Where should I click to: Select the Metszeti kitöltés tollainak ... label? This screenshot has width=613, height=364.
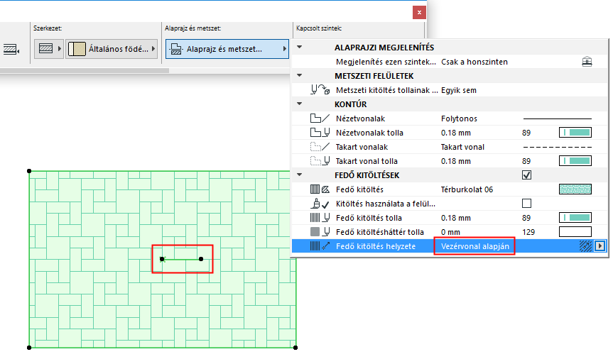coord(387,90)
